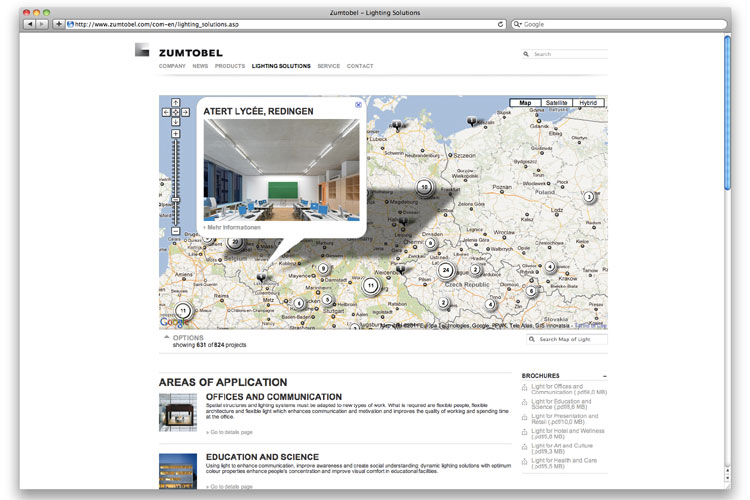Download the Light for Health and Care brochure
Viewport: 750px width, 500px height.
click(564, 463)
